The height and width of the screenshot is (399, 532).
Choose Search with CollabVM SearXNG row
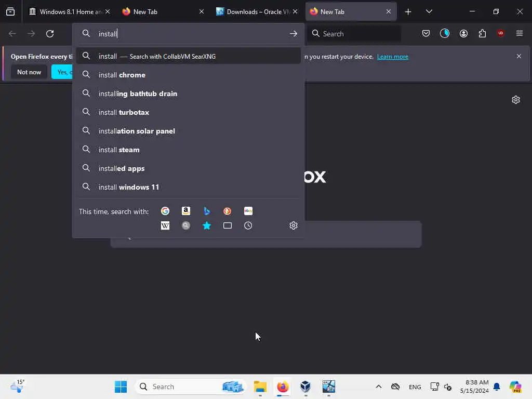188,56
